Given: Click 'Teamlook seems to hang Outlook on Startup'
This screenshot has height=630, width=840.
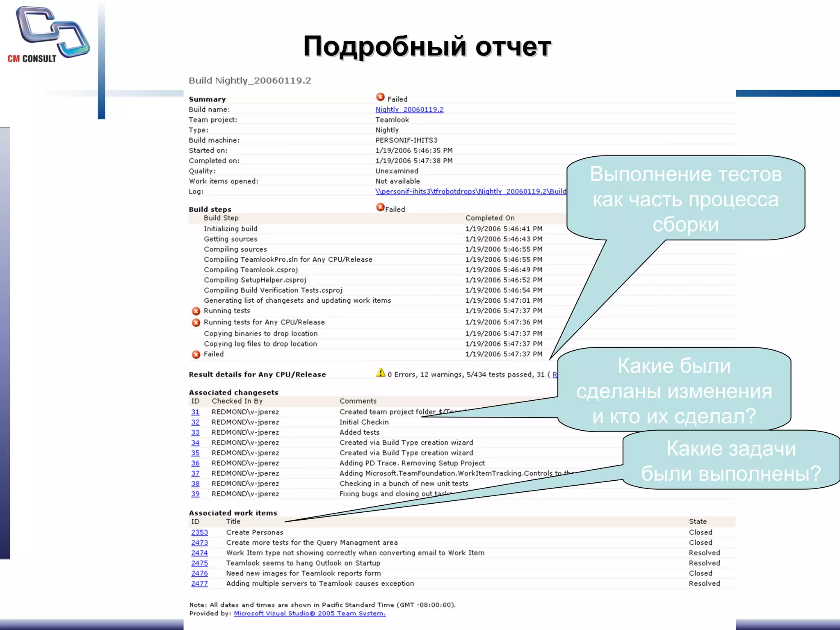Looking at the screenshot, I should click(x=303, y=563).
